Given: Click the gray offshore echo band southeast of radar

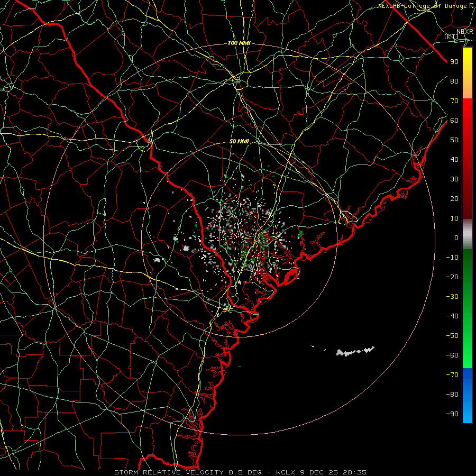Looking at the screenshot, I should (355, 351).
